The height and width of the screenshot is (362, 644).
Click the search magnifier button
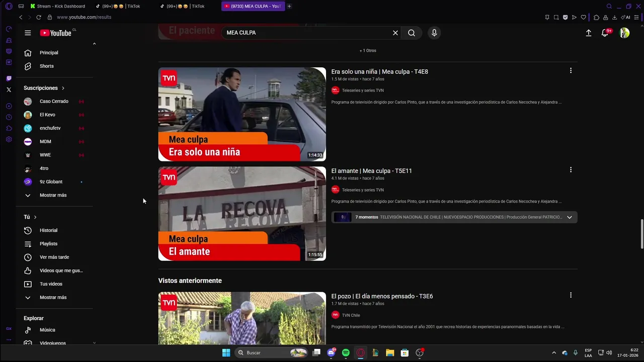(x=412, y=33)
